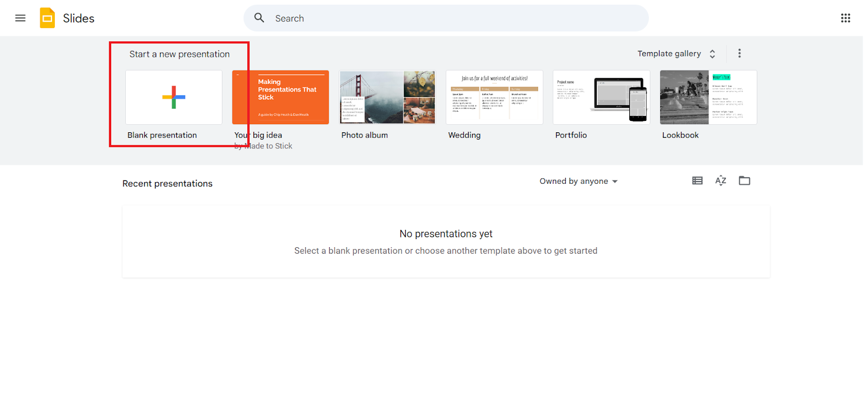Image resolution: width=868 pixels, height=393 pixels.
Task: Open the Wedding template thumbnail
Action: click(494, 97)
